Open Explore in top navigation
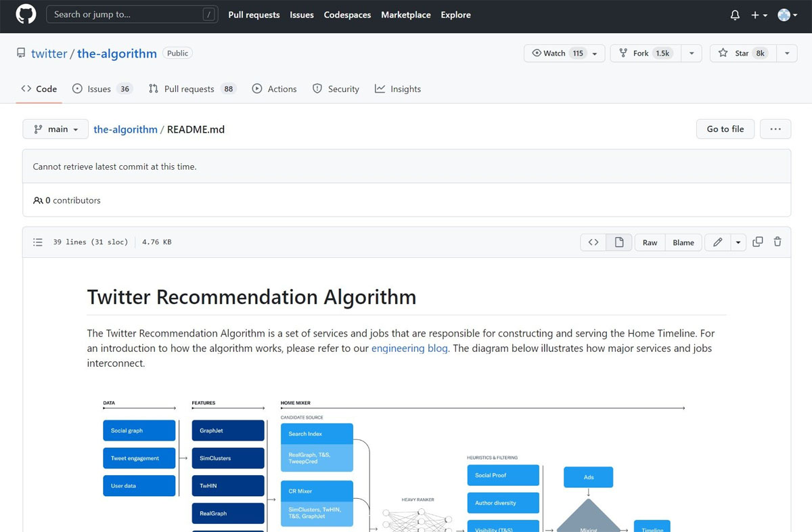The image size is (812, 532). pyautogui.click(x=455, y=15)
